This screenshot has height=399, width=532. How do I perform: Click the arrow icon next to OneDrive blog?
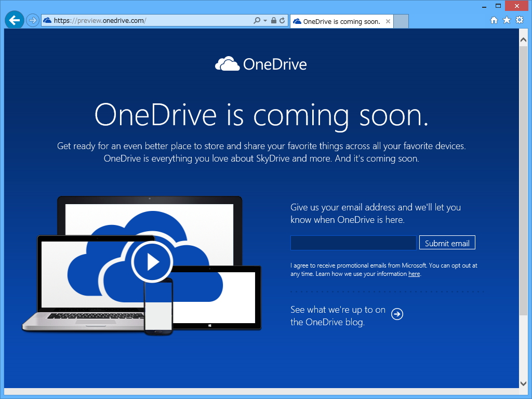pos(397,314)
